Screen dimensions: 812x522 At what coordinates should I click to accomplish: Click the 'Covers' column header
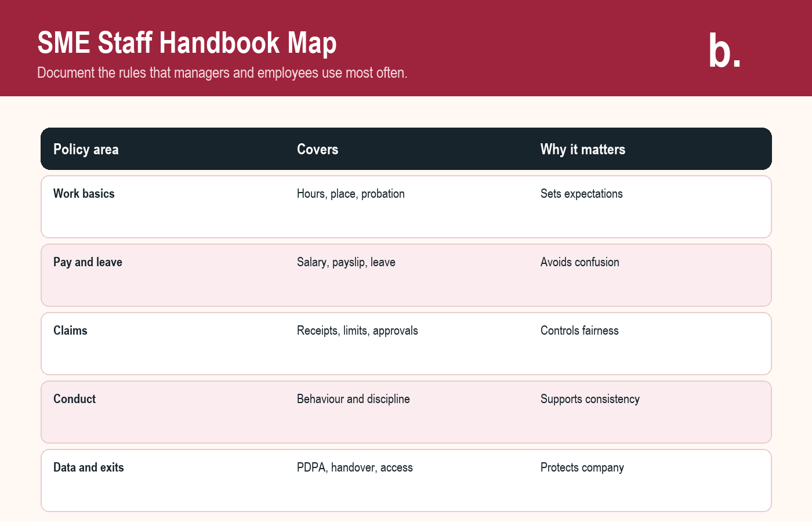tap(317, 150)
